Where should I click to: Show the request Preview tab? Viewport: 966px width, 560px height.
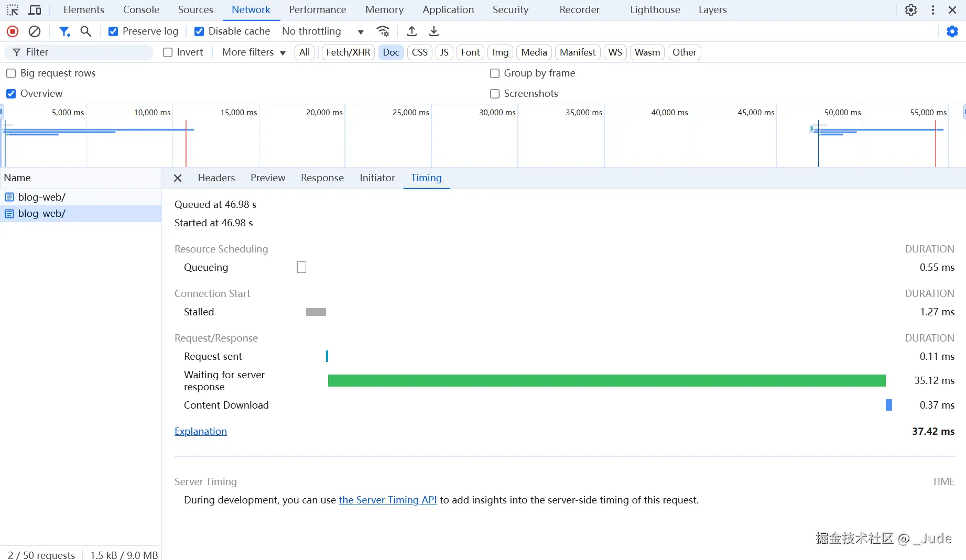[268, 178]
